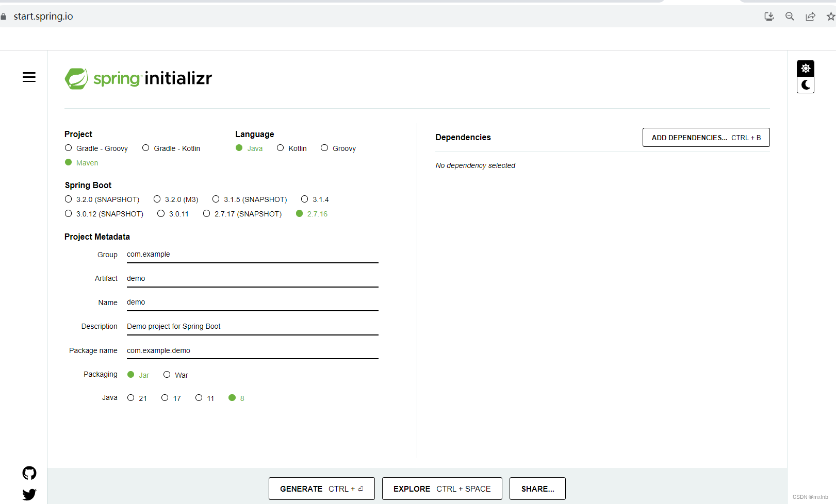Viewport: 836px width, 504px height.
Task: Select Spring Boot 2.7.17 (SNAPSHOT)
Action: (x=242, y=214)
